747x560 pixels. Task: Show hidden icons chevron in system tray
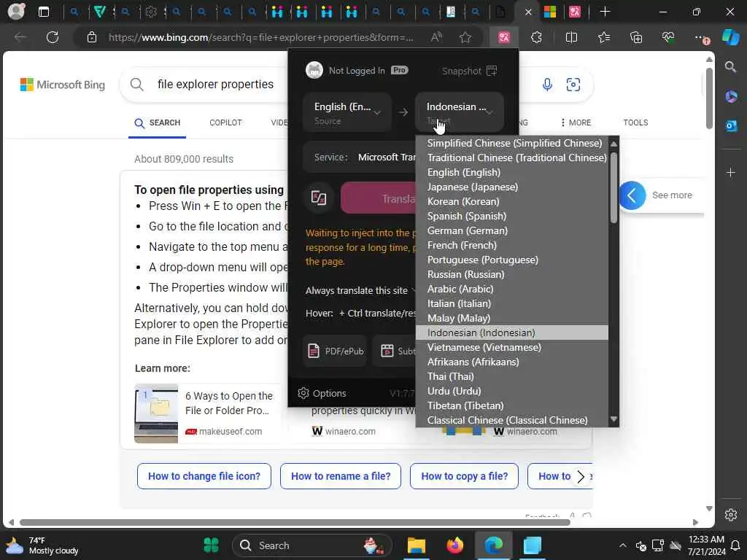[x=623, y=545]
